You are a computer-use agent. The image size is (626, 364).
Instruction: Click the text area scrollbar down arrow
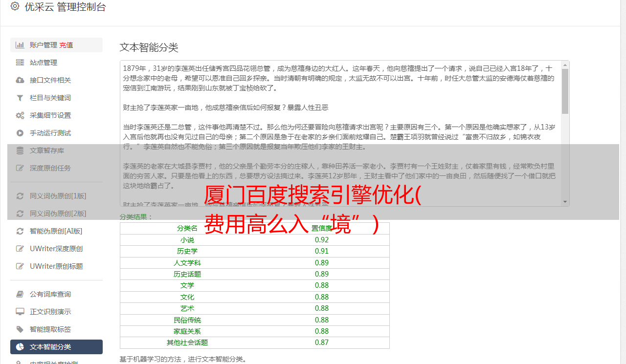click(x=565, y=202)
